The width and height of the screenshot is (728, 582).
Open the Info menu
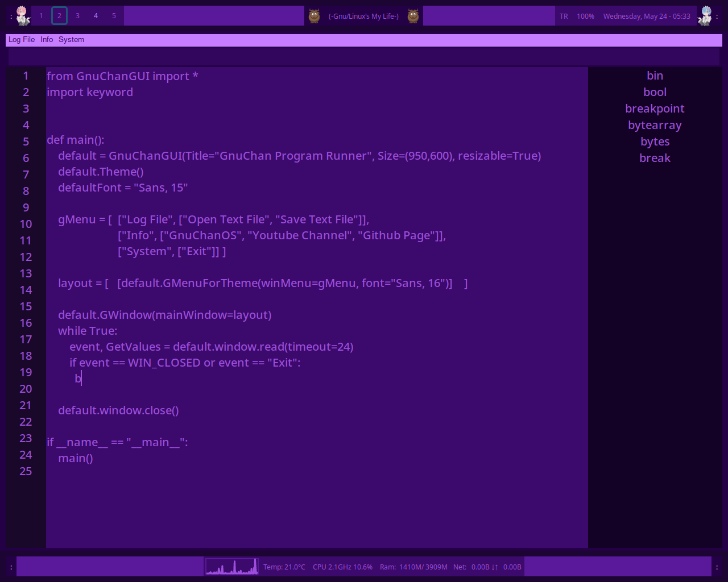click(47, 39)
